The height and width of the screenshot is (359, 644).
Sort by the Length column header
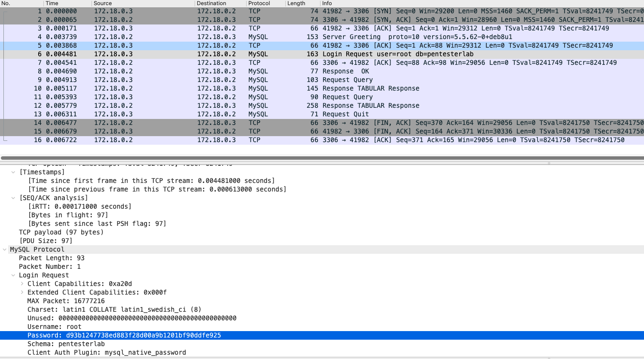(302, 3)
